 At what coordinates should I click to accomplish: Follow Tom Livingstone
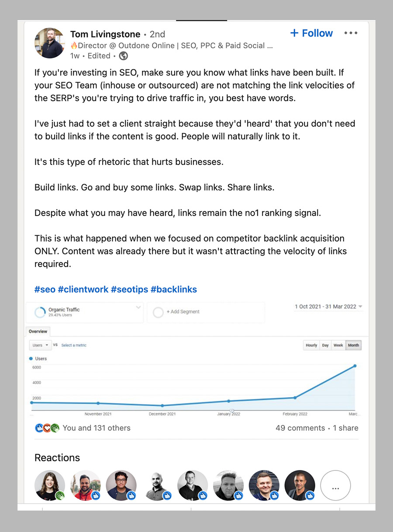[x=311, y=33]
